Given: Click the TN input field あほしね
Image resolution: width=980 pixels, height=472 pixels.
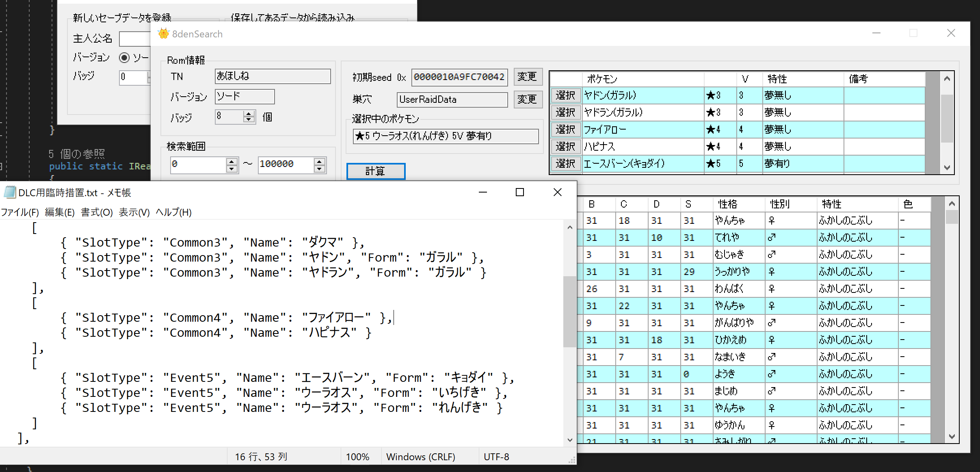Looking at the screenshot, I should (273, 76).
